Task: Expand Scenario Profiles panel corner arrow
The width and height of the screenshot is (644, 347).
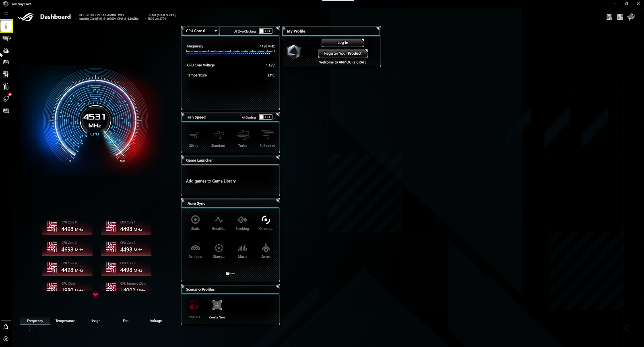Action: click(x=277, y=287)
